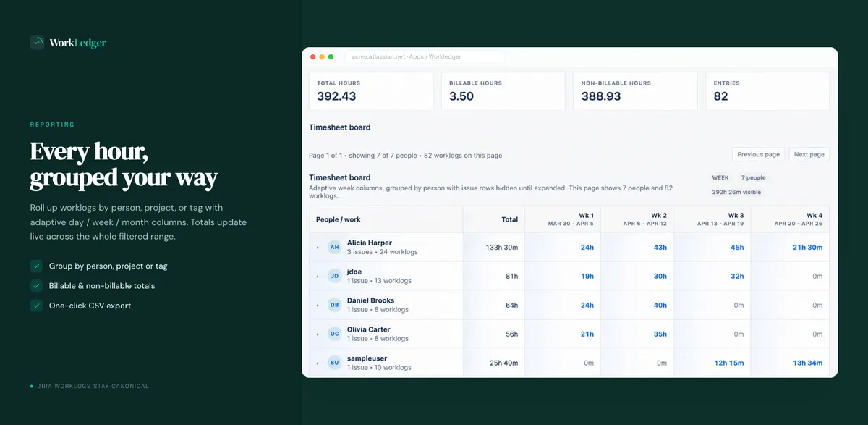
Task: Click the JIRA WORKLOGS STAY CANONICAL footer text
Action: 93,386
